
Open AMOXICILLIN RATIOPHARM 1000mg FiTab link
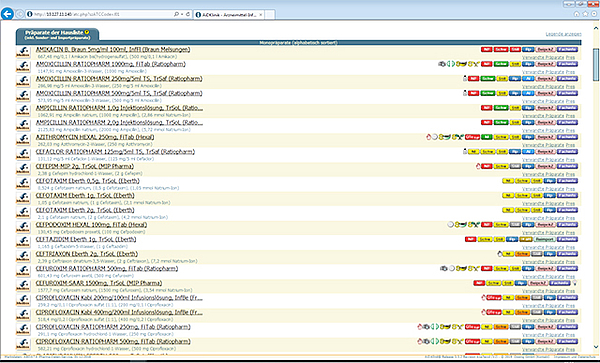click(x=111, y=64)
